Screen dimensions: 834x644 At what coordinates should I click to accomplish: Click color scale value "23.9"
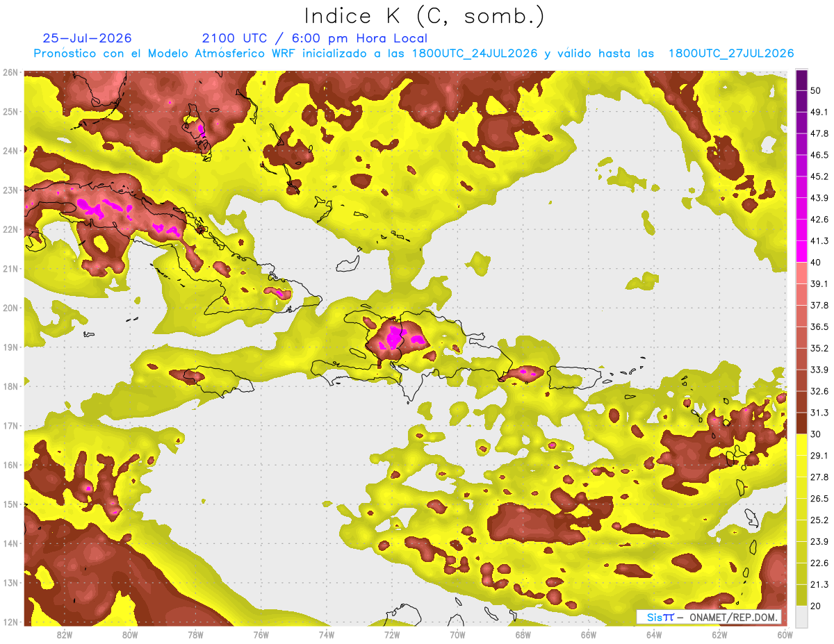(820, 542)
